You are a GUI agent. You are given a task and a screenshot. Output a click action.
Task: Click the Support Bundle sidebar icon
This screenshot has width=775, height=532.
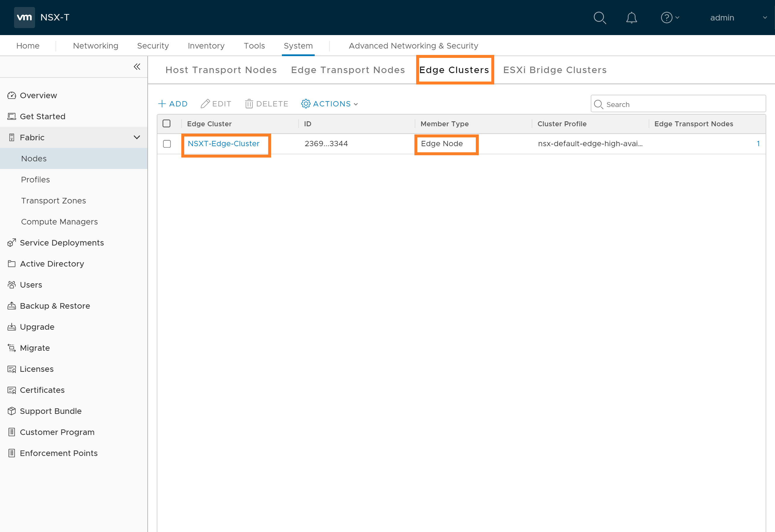coord(12,411)
